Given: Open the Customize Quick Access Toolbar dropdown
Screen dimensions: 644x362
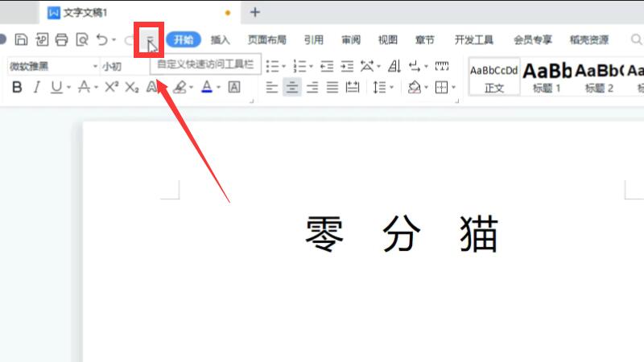Looking at the screenshot, I should (150, 40).
